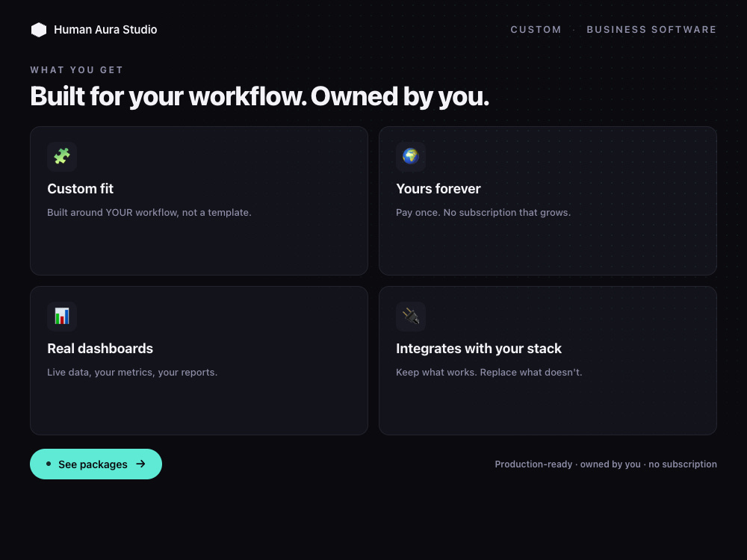This screenshot has width=747, height=560.
Task: Select the BUSINESS SOFTWARE header label
Action: [651, 30]
